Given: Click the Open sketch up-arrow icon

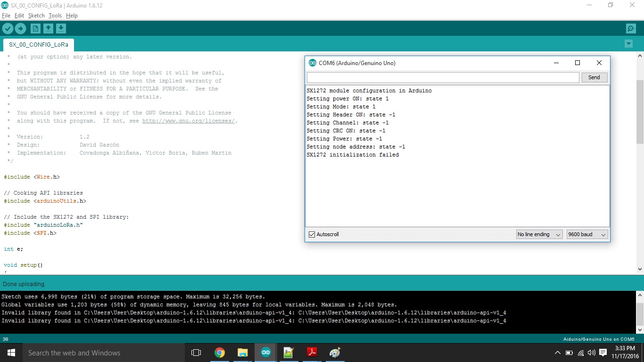Looking at the screenshot, I should click(48, 29).
